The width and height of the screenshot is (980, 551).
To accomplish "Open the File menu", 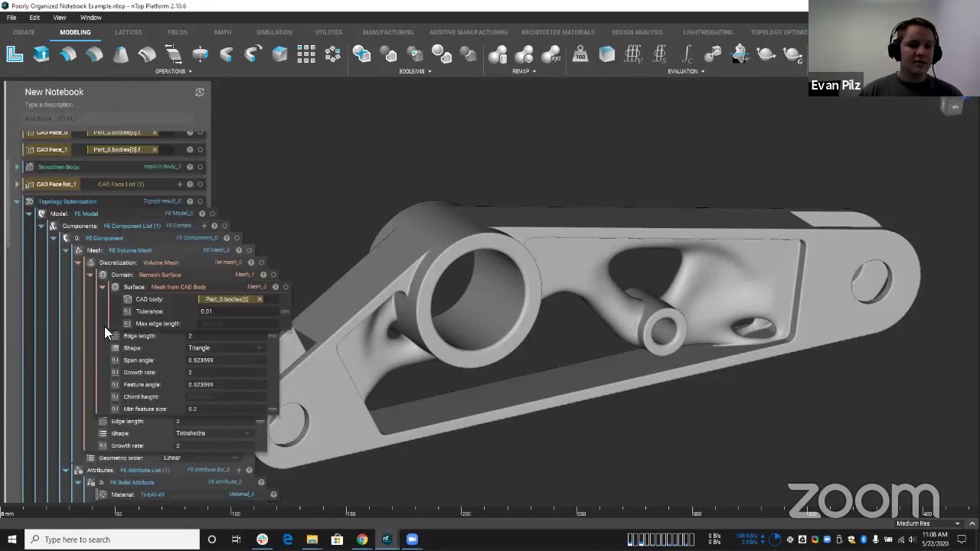I will [11, 18].
